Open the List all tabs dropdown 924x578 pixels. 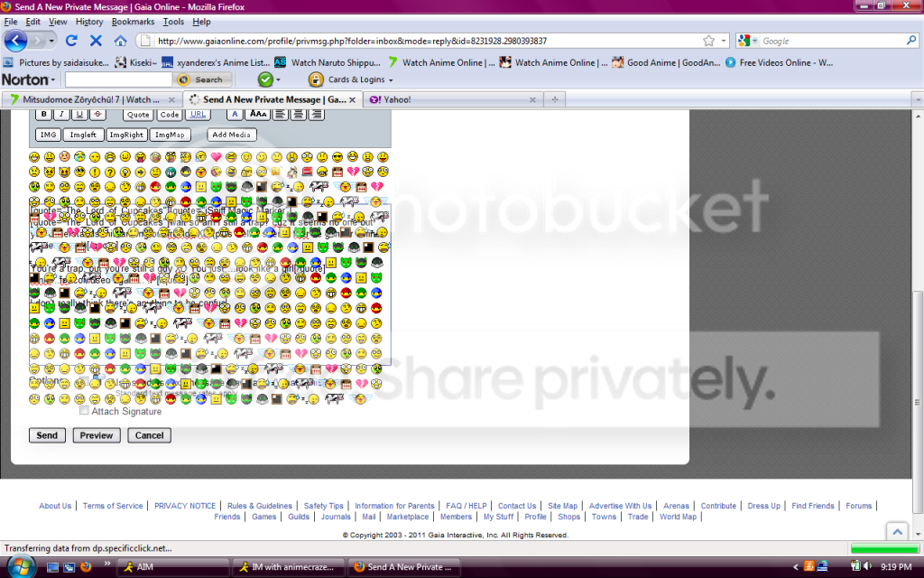click(x=917, y=99)
